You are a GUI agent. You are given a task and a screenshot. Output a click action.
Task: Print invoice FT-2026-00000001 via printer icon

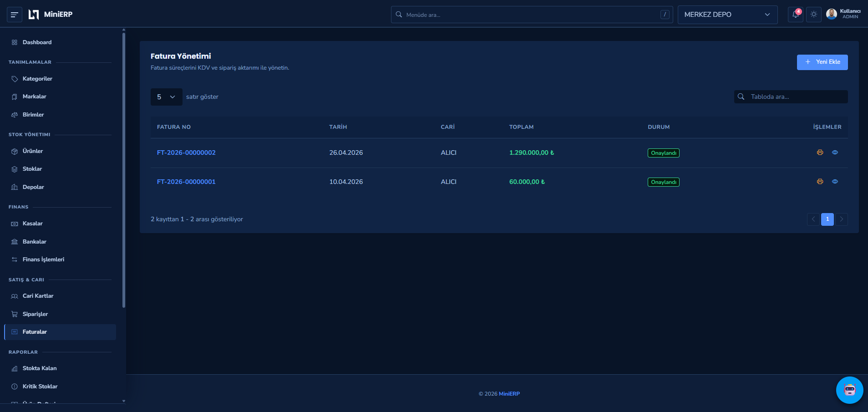click(x=820, y=182)
